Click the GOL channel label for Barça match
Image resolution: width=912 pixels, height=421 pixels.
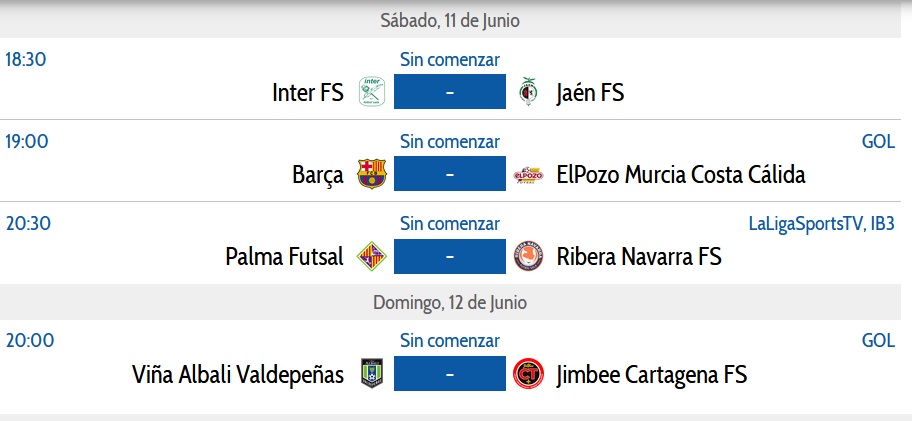[878, 142]
